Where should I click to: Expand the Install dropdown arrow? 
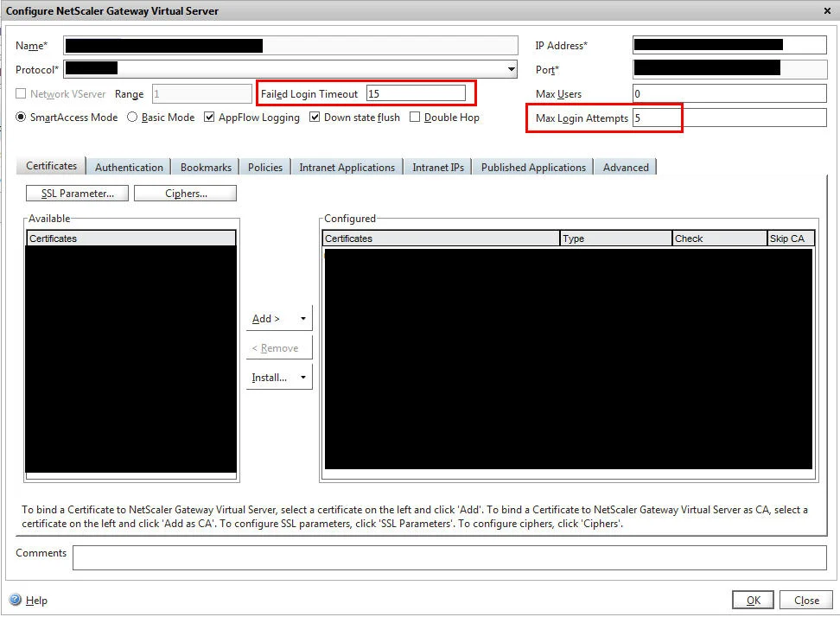pos(303,378)
